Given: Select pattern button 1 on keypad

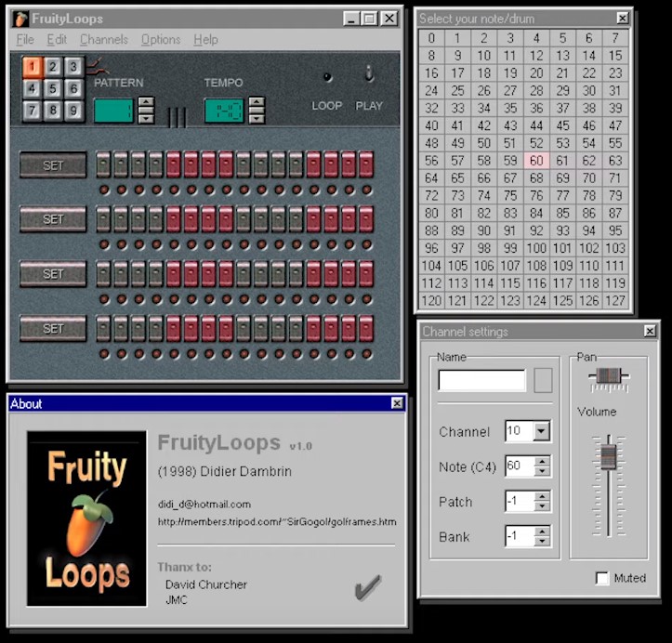Looking at the screenshot, I should [x=33, y=67].
